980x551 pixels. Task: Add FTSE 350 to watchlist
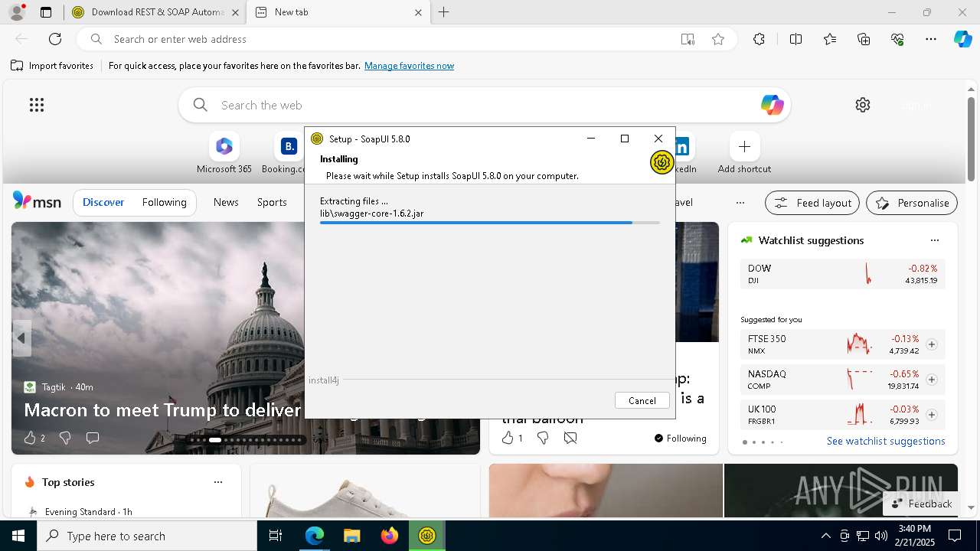[x=931, y=344]
